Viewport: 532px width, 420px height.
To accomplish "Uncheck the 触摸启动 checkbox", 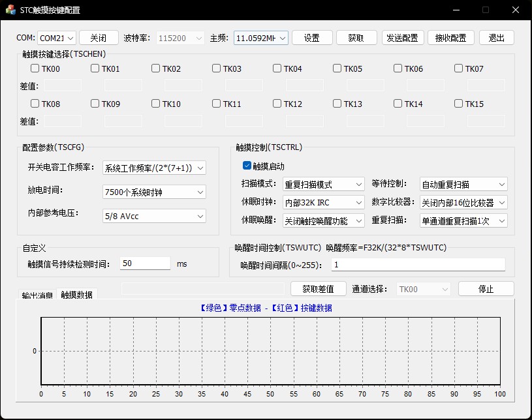I will point(247,166).
